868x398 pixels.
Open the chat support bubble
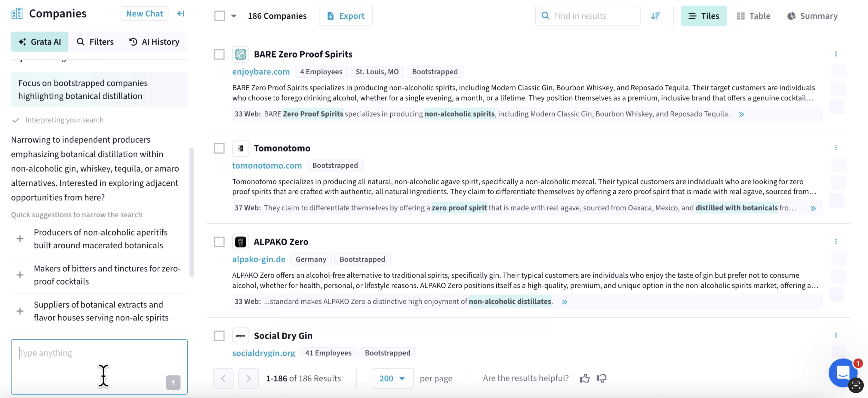843,373
